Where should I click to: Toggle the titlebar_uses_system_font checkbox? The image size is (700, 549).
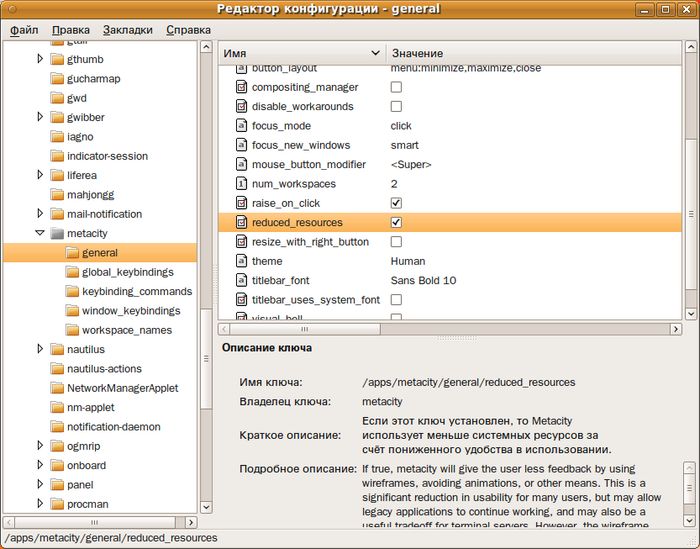[x=396, y=299]
